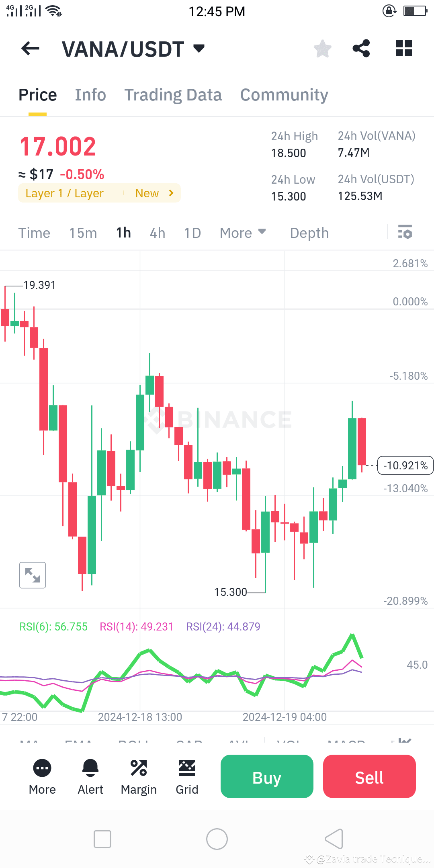Open the chart settings icon beside Depth
Screen dimensions: 434x868
click(x=405, y=232)
